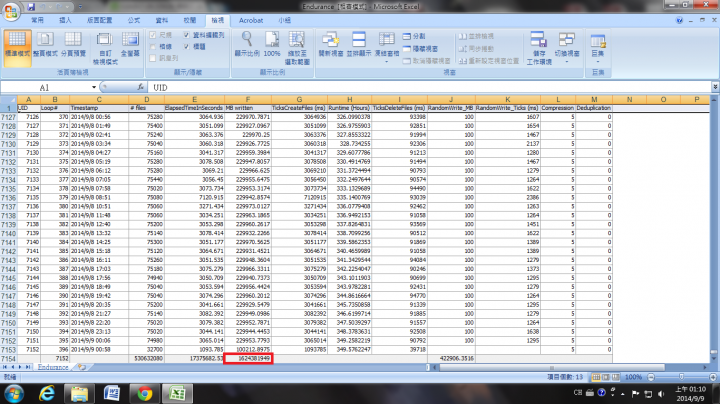720x404 pixels.
Task: Open the Switch Windows dropdown (切換視窗)
Action: click(567, 48)
